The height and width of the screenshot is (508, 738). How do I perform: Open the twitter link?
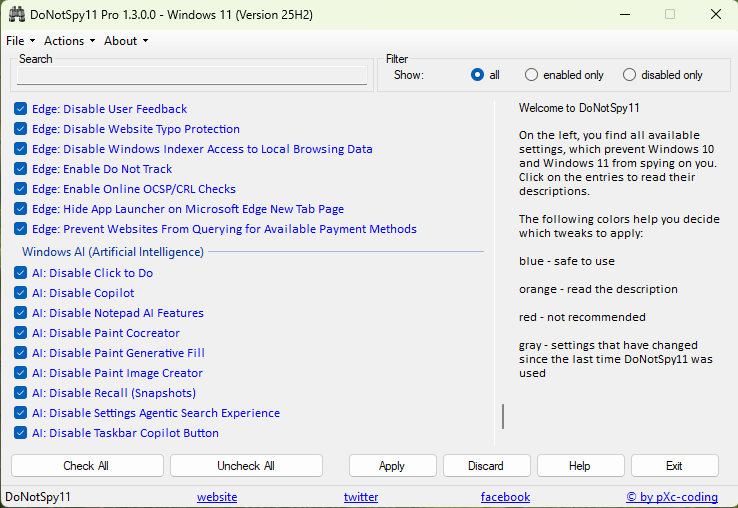point(361,497)
